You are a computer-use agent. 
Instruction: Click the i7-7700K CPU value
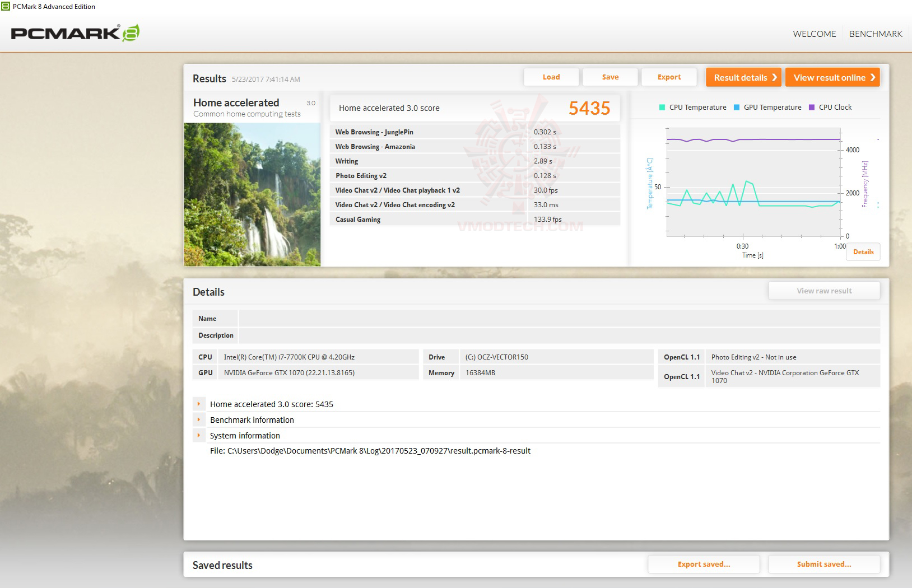tap(289, 357)
